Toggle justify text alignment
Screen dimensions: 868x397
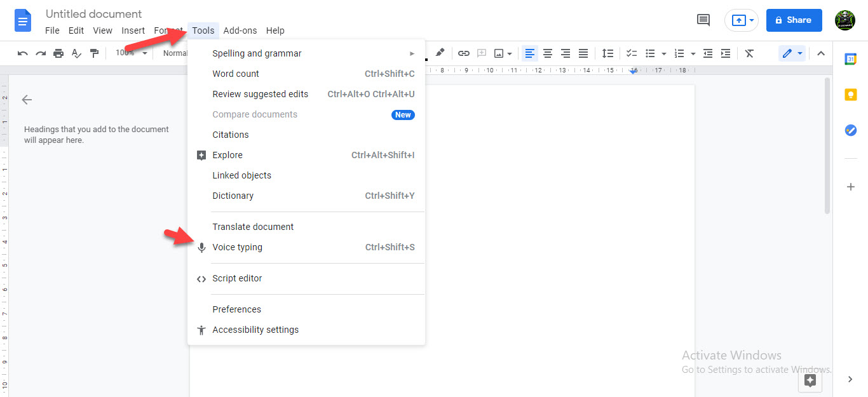tap(583, 53)
